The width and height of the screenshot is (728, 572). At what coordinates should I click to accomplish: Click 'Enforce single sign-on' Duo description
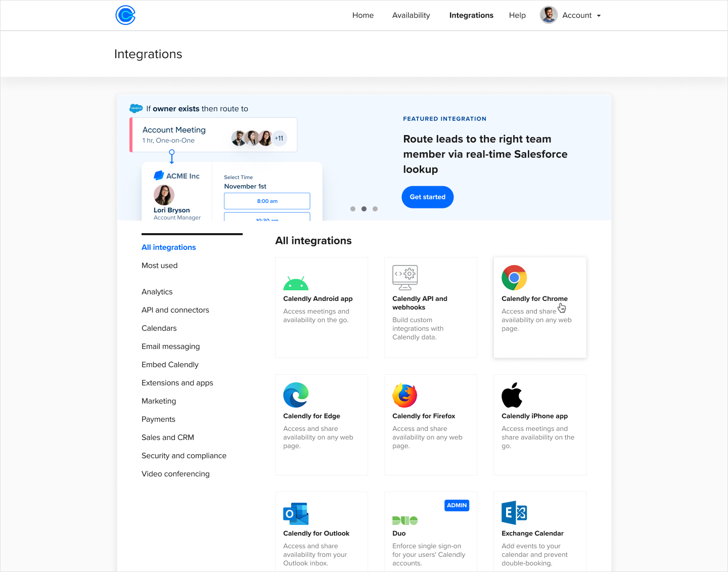pos(429,555)
